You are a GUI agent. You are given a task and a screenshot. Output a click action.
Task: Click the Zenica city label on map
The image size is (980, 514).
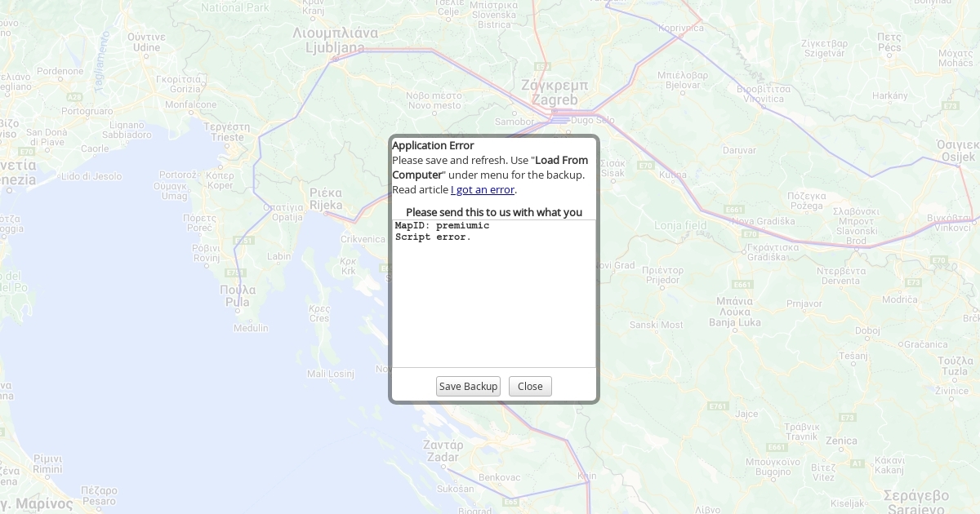tap(840, 441)
